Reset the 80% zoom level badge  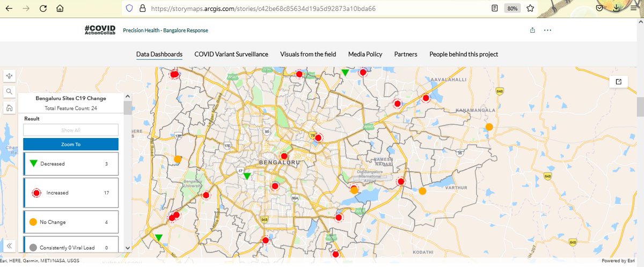513,9
